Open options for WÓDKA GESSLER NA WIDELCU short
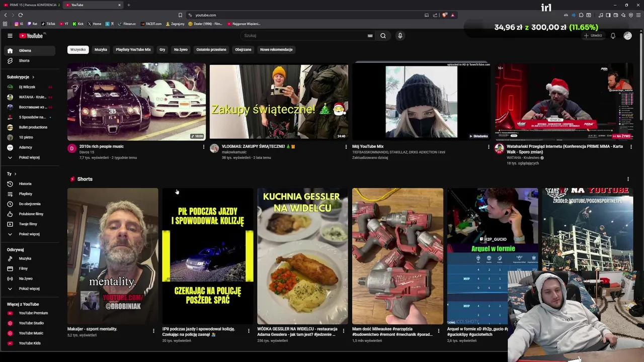The width and height of the screenshot is (644, 362). pos(344,330)
